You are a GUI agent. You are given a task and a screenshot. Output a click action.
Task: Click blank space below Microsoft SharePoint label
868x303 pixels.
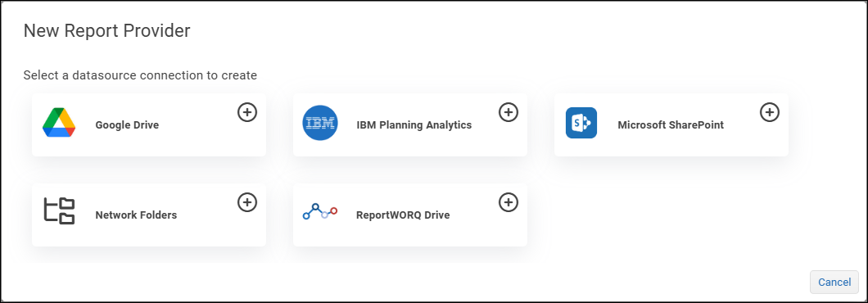click(x=671, y=145)
